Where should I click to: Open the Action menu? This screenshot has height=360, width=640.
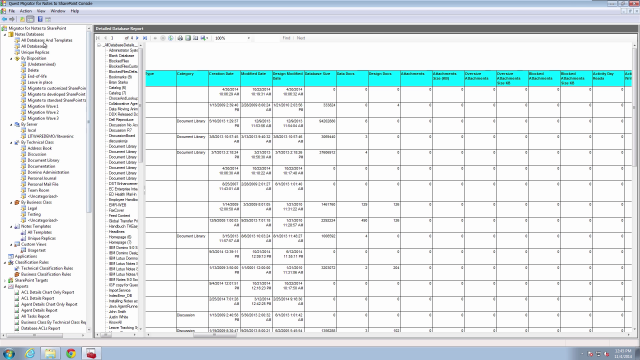(x=26, y=11)
